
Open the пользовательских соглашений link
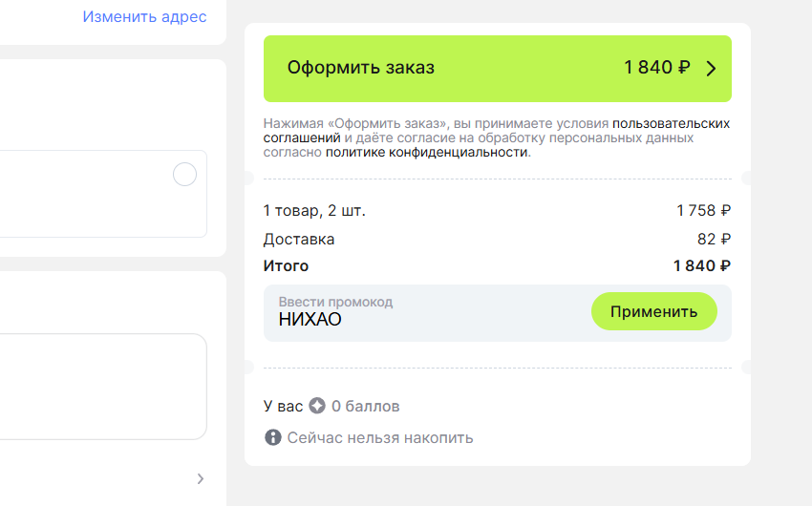tap(496, 131)
